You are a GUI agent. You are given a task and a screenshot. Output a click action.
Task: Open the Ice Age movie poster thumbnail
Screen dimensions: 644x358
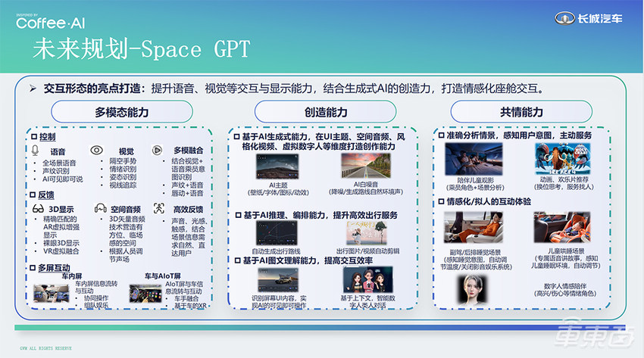563,159
